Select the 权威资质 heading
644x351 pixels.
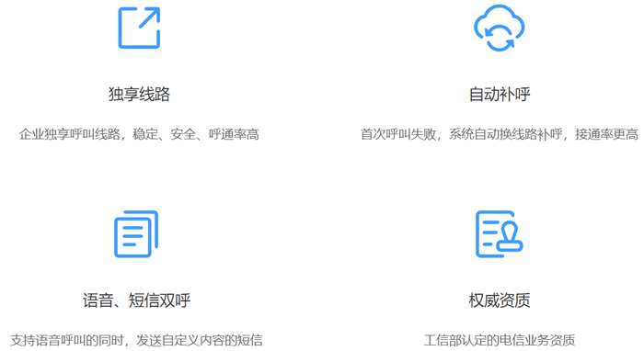(500, 300)
